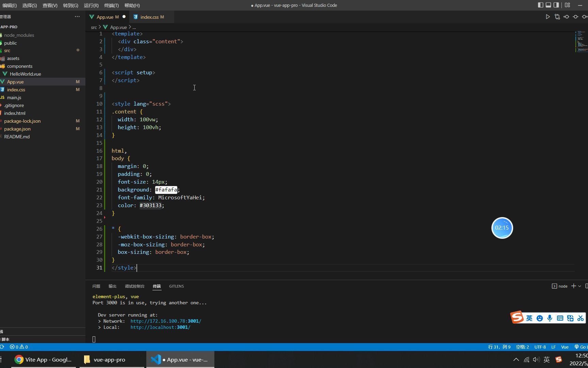Open the 帮助(H) menu

[132, 5]
